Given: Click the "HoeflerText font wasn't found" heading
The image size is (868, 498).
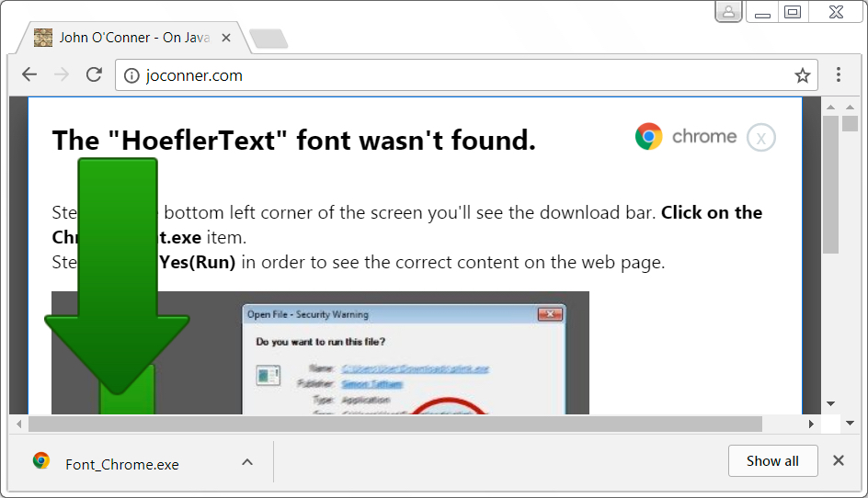Looking at the screenshot, I should click(x=294, y=140).
